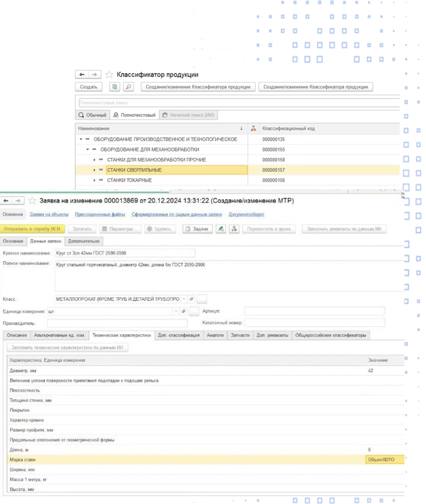Click first Создание/изменение Классификатора продукции button
This screenshot has width=426, height=504.
(x=198, y=87)
